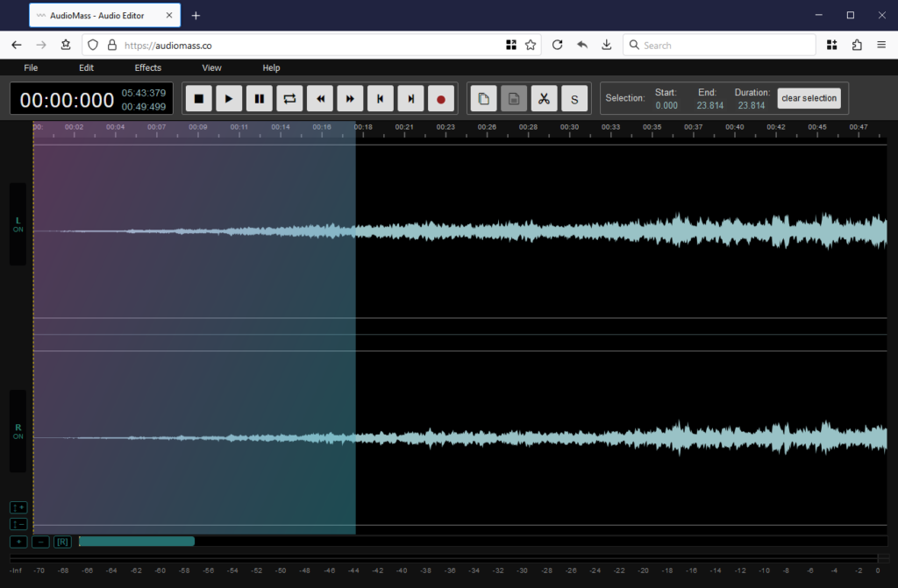Click the horizontal zoom scrollbar thumb
Image resolution: width=898 pixels, height=588 pixels.
(x=136, y=541)
